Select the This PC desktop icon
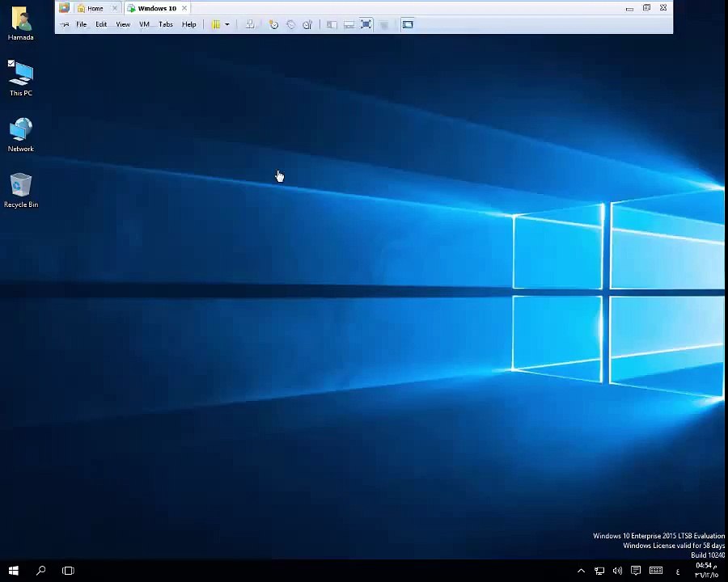Viewport: 728px width, 582px height. coord(20,78)
